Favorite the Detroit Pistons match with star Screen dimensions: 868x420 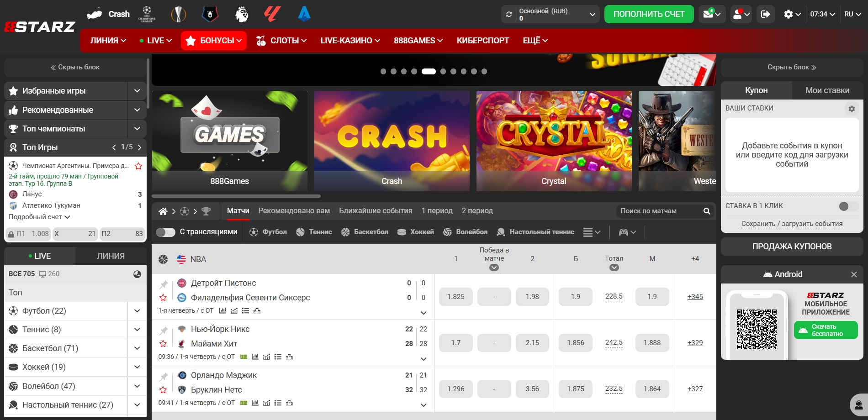[x=163, y=298]
